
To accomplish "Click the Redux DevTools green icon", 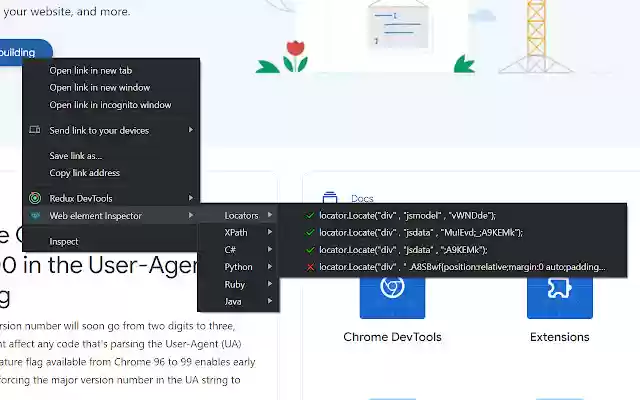I will [35, 198].
